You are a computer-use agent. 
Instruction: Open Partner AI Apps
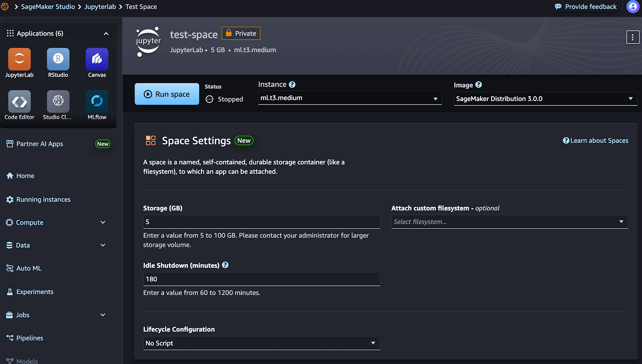39,144
